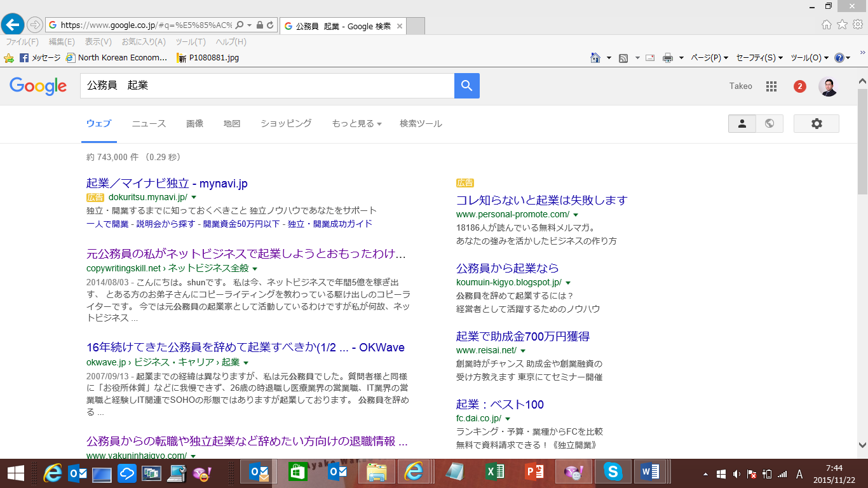Open Google notifications badge showing 2

coord(800,86)
